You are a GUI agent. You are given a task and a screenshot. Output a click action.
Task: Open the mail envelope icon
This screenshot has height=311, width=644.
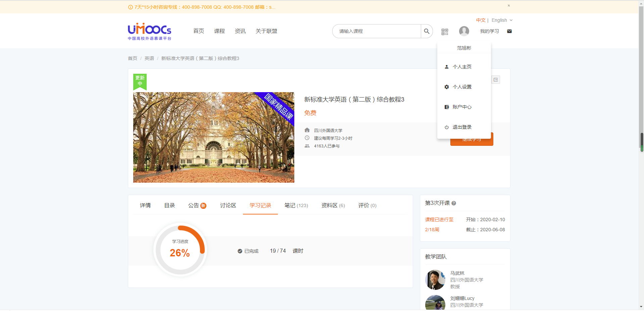(x=509, y=31)
